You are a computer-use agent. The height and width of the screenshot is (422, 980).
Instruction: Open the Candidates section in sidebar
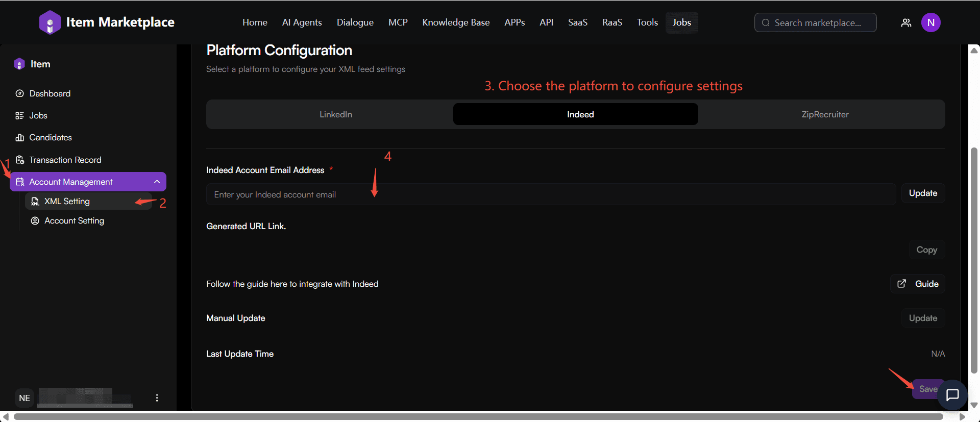(50, 137)
